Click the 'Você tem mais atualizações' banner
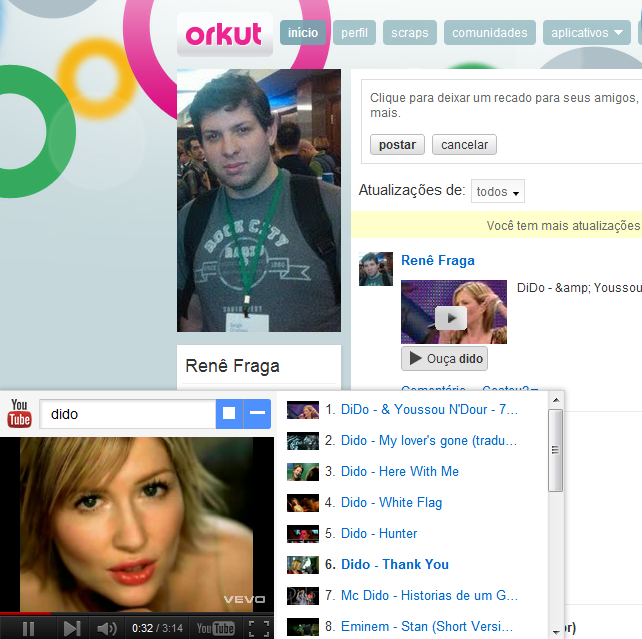 pyautogui.click(x=496, y=225)
